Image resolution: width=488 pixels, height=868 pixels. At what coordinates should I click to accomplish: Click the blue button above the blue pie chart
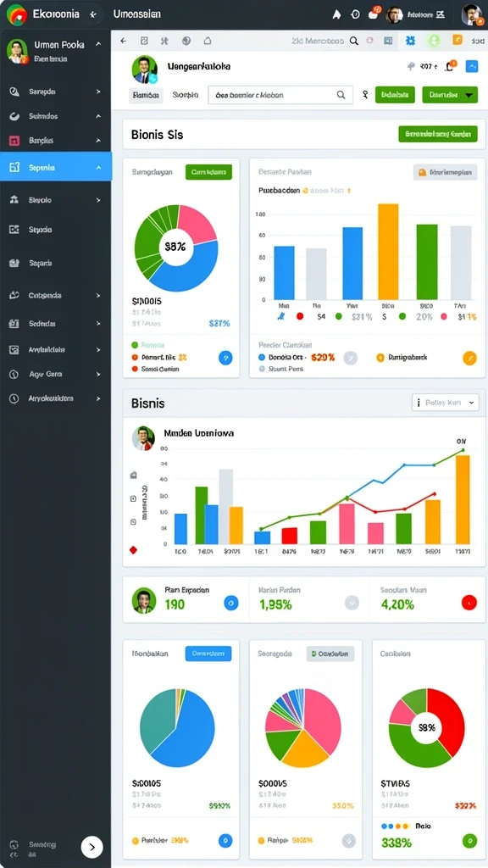point(208,654)
